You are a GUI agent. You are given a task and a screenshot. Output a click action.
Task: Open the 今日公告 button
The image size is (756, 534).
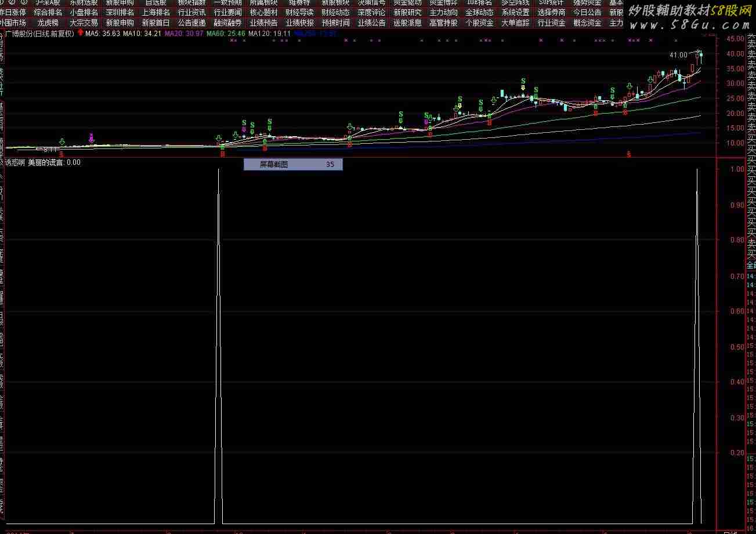588,12
